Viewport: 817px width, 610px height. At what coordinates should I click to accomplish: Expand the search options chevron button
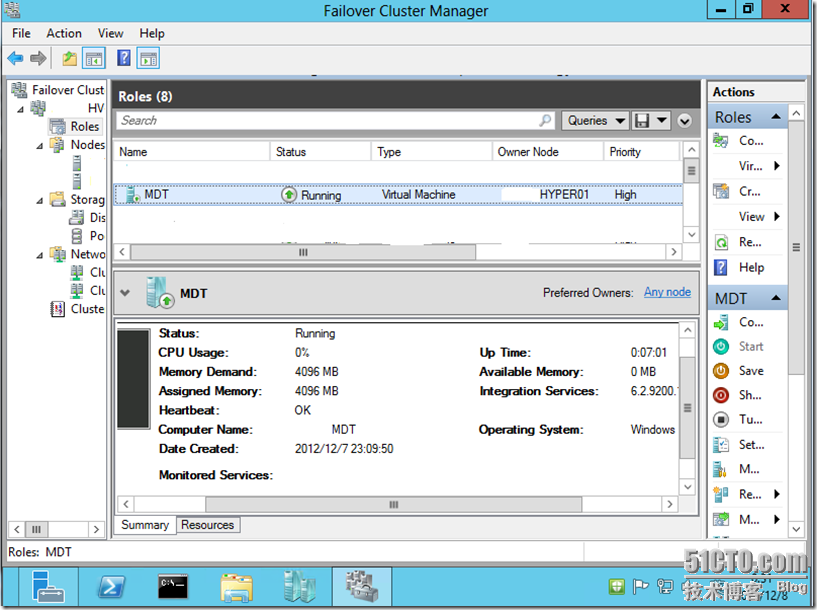(684, 121)
